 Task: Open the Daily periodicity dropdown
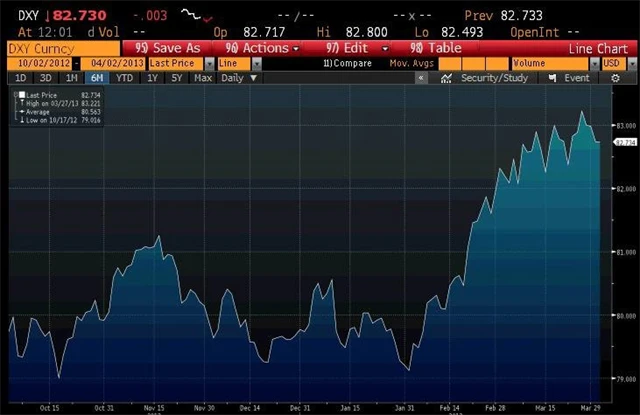239,78
